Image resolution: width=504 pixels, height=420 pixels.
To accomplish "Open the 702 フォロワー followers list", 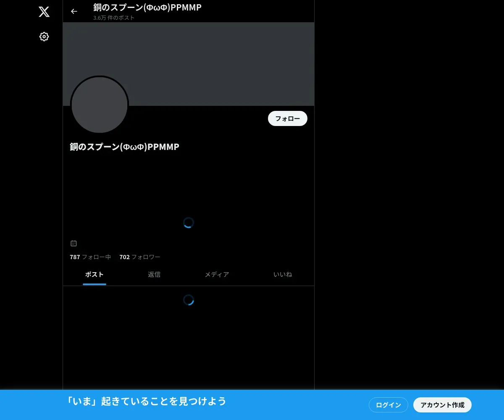I will [140, 257].
